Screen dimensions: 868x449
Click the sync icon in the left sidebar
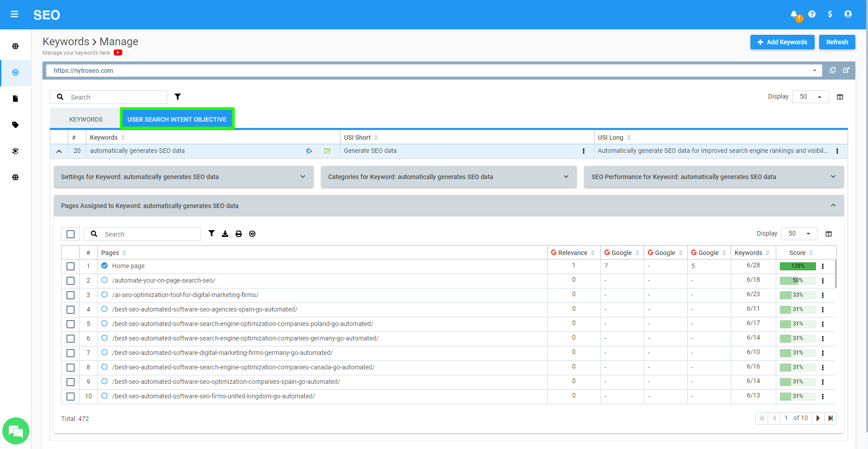click(15, 151)
